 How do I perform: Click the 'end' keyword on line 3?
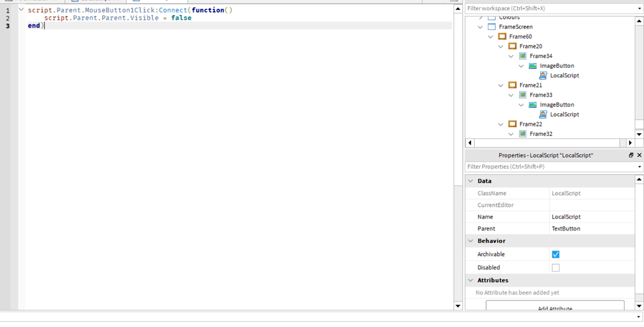pos(34,26)
